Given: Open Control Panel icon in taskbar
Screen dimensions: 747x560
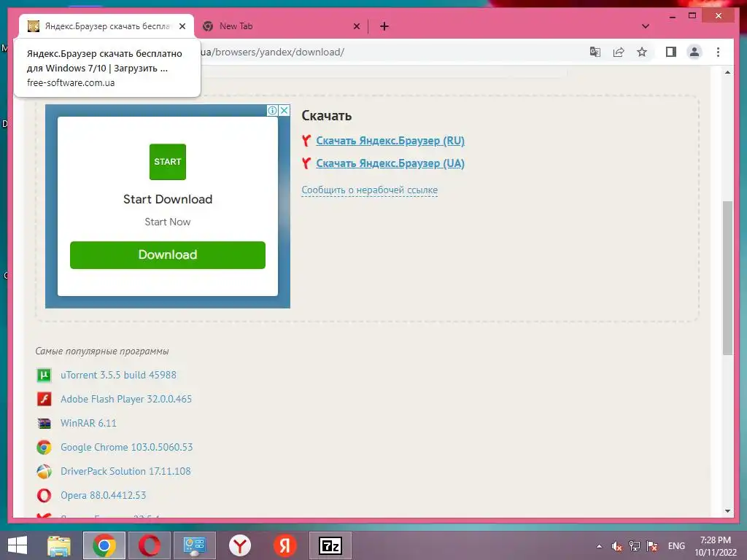Looking at the screenshot, I should pyautogui.click(x=194, y=545).
